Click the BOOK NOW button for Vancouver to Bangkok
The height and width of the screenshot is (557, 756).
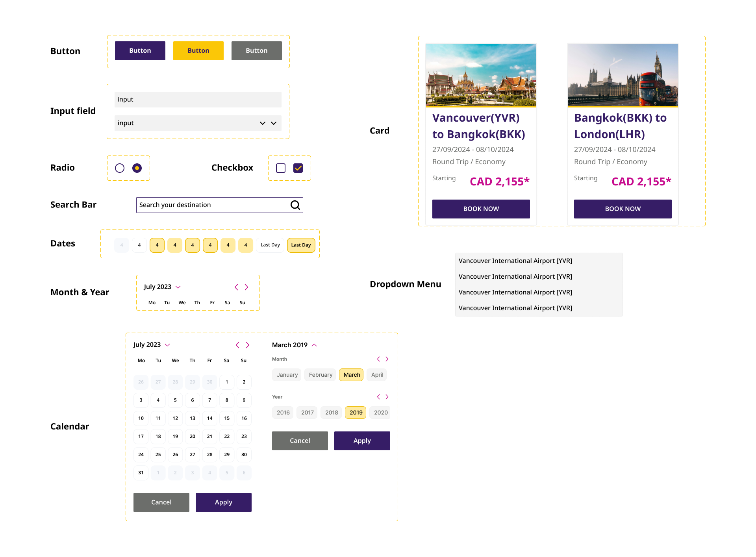click(x=481, y=208)
